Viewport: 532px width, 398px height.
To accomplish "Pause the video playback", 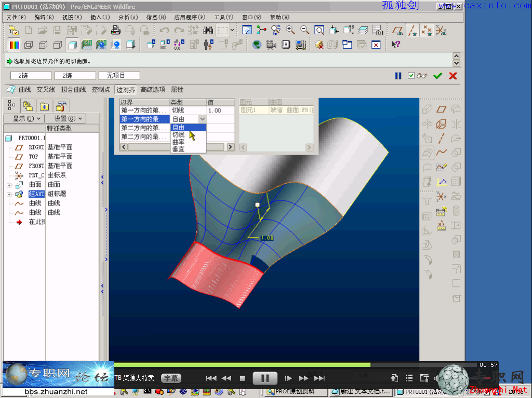I will click(x=265, y=378).
